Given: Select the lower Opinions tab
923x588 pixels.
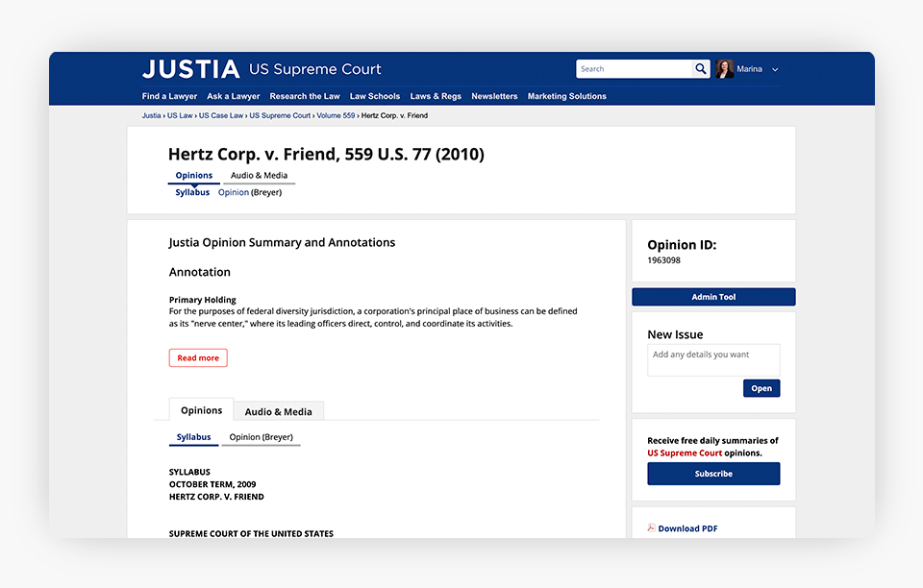Looking at the screenshot, I should point(201,410).
